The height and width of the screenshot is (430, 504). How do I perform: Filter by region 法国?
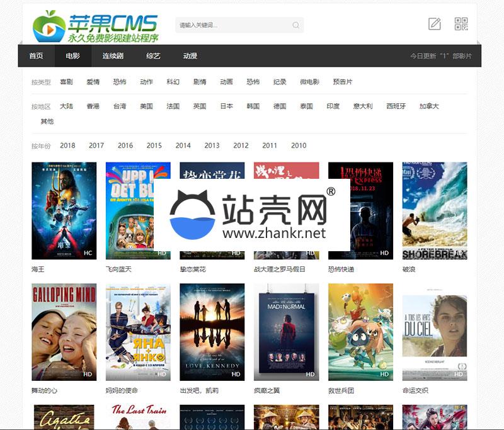(x=173, y=106)
